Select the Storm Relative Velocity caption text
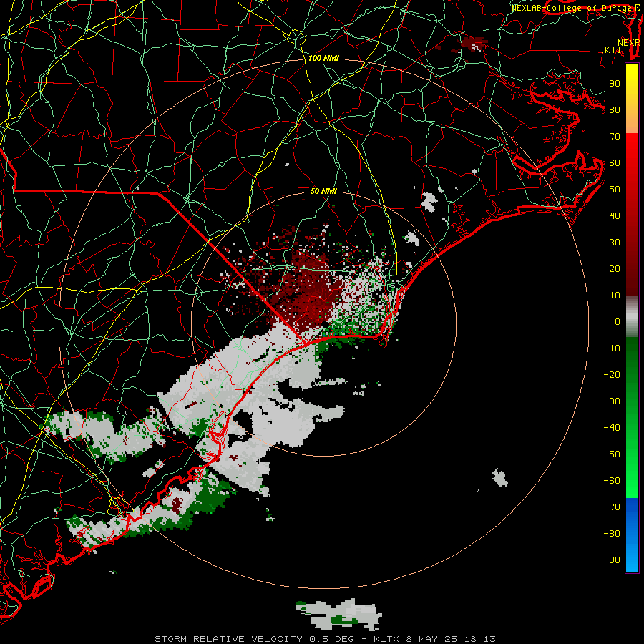The image size is (644, 644). point(325,639)
